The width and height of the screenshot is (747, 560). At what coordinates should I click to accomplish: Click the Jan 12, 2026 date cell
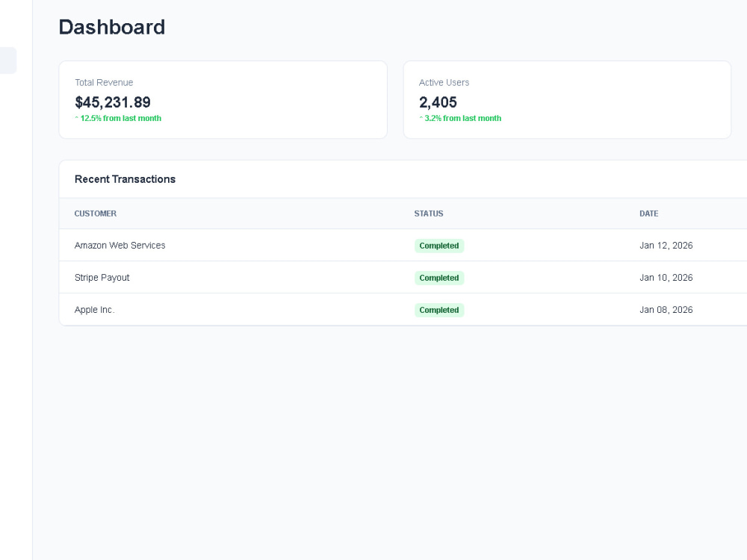coord(666,245)
